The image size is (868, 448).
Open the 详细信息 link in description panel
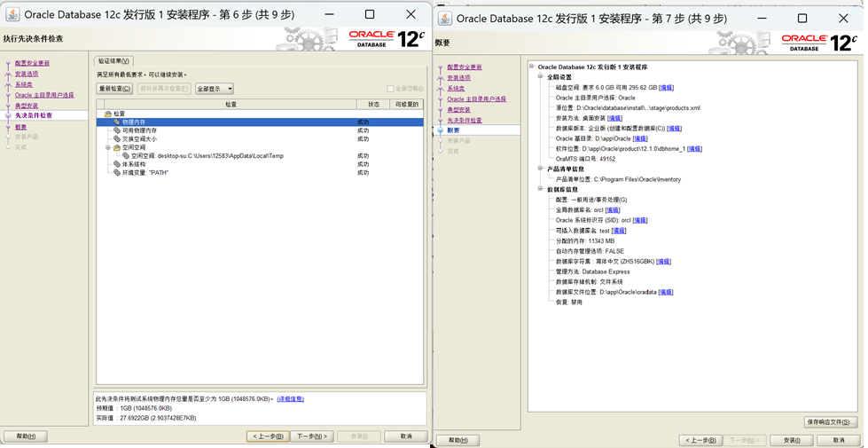tap(290, 399)
